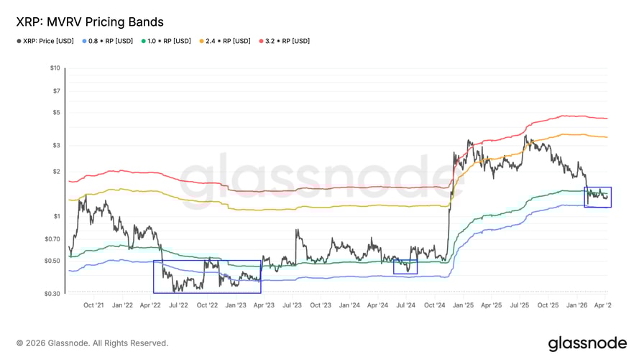Click the green 1.0 RP legend dot

tap(144, 41)
